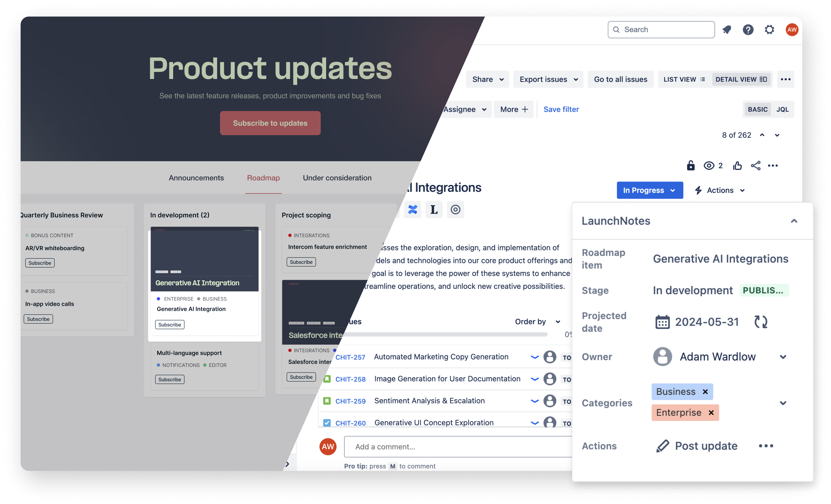Open the Actions dropdown

click(720, 190)
